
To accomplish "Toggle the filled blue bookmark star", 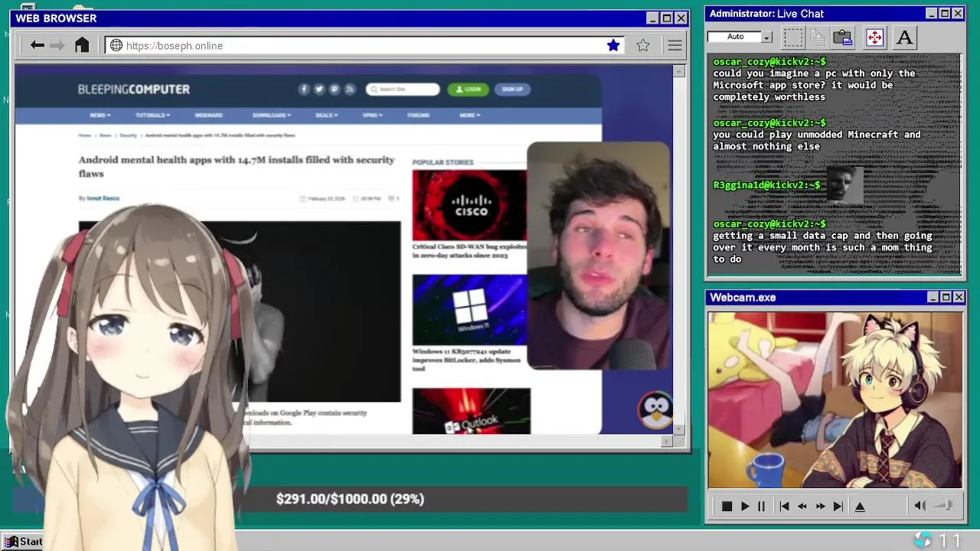I will click(613, 45).
